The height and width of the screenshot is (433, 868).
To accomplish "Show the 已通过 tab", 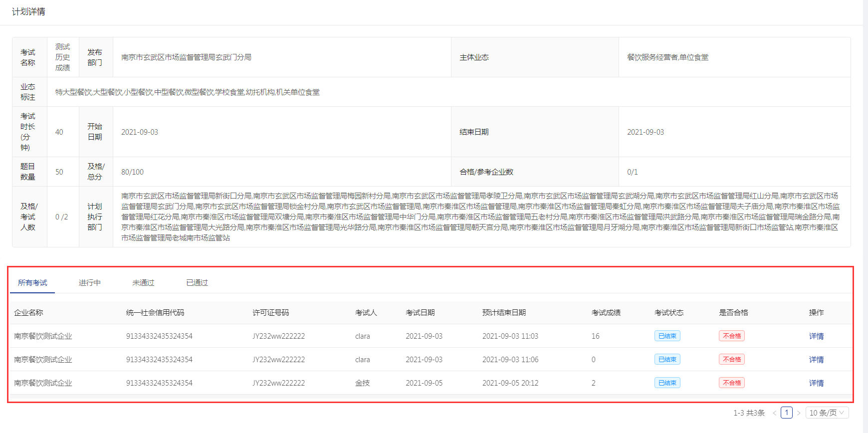I will tap(197, 283).
